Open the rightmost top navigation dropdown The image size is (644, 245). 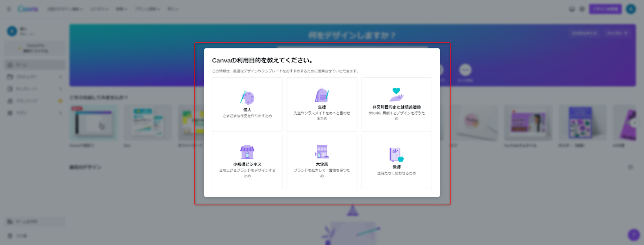point(173,9)
